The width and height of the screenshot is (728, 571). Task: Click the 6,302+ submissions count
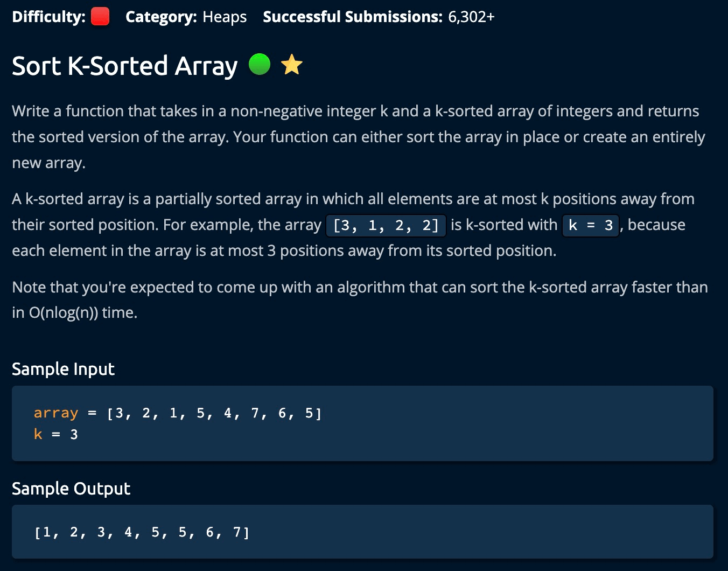(x=471, y=17)
